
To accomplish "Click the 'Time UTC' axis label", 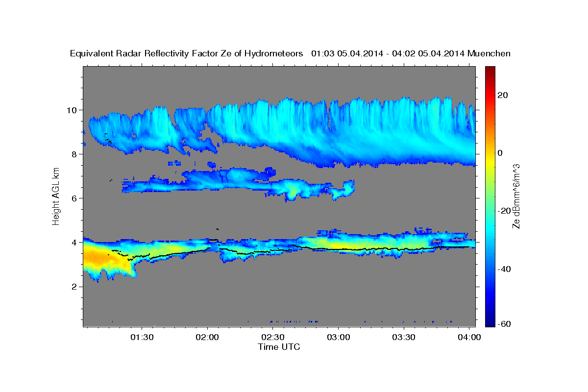I will tap(279, 347).
